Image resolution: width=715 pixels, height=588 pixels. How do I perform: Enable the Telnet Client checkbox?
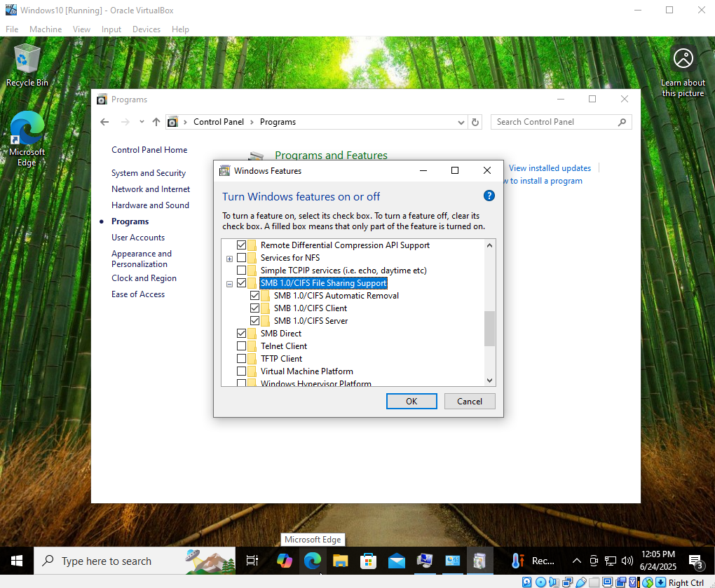coord(241,346)
